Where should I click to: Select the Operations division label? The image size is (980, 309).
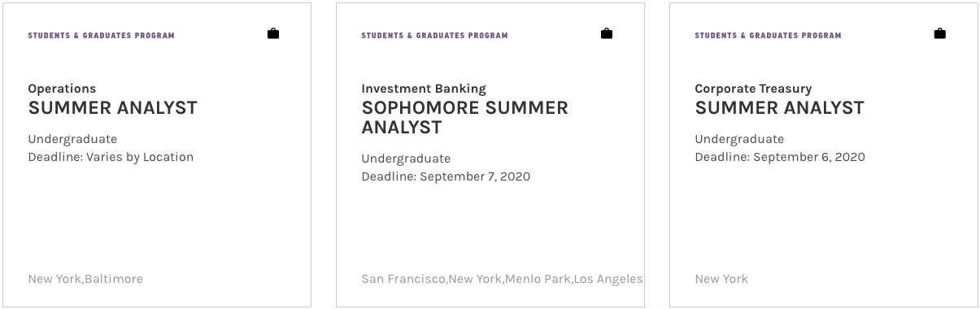click(63, 89)
